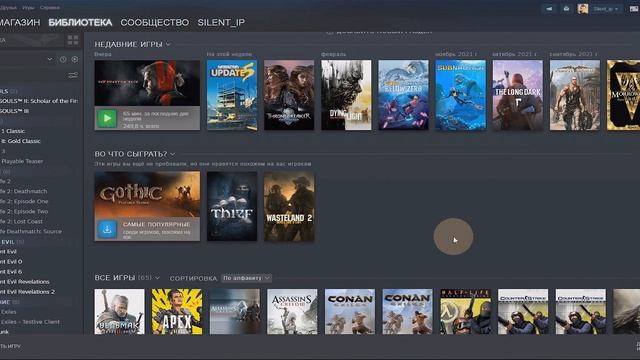Viewport: 640px width, 360px height.
Task: Select the Half-Life Counter-Strike cover
Action: [x=465, y=312]
